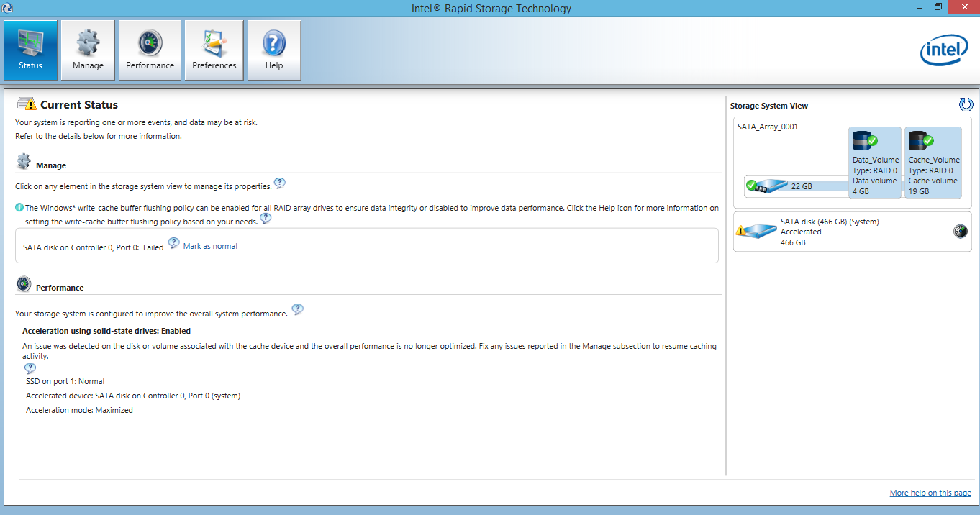Click 'SATA disk on Controller 0, Port 0: Failed' text
Viewport: 980px width, 515px height.
(94, 247)
